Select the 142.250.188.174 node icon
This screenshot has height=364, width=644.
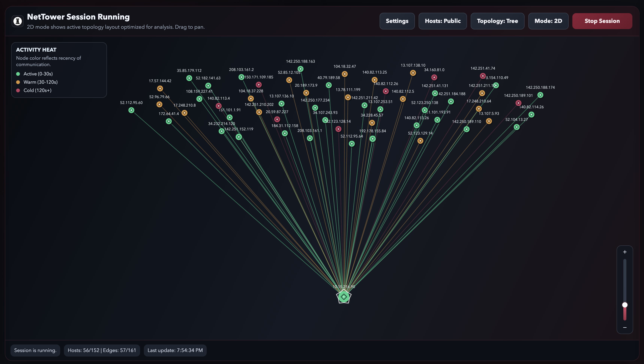540,95
